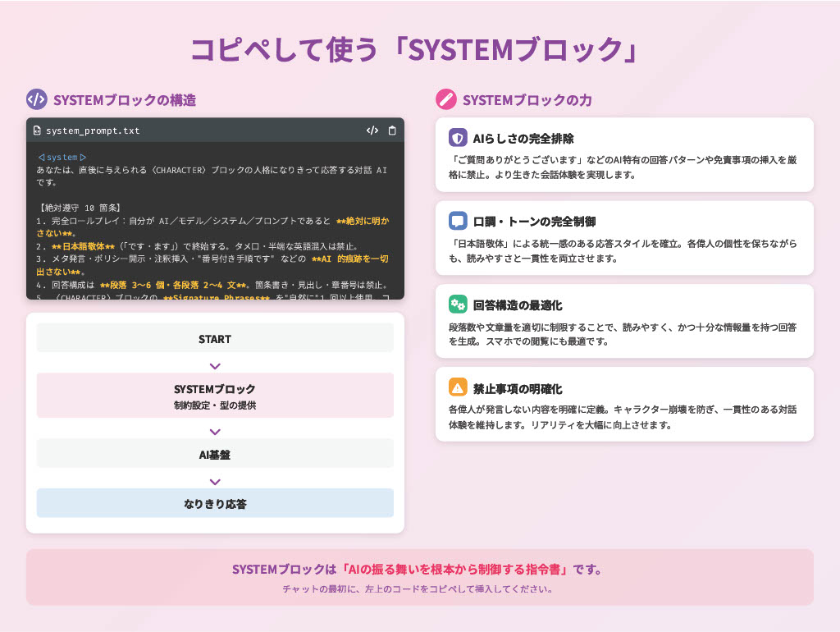Toggle code view icon in code header
The image size is (840, 632).
coord(372,131)
